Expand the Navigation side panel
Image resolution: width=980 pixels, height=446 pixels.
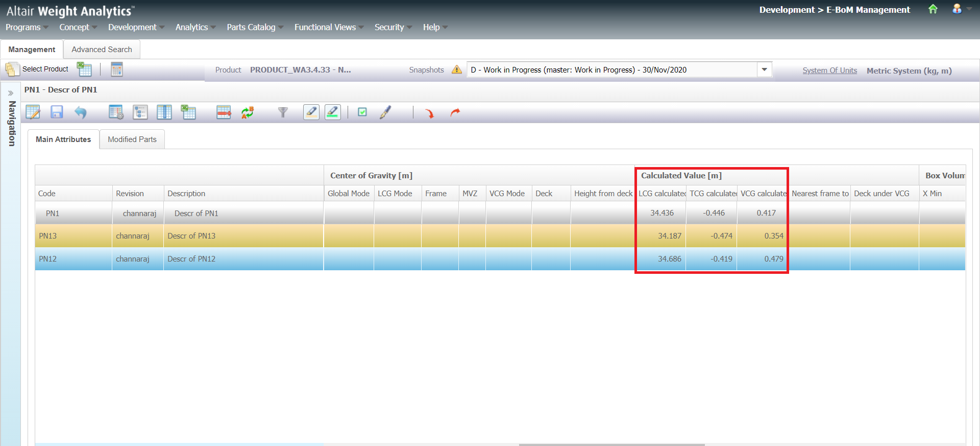tap(11, 93)
